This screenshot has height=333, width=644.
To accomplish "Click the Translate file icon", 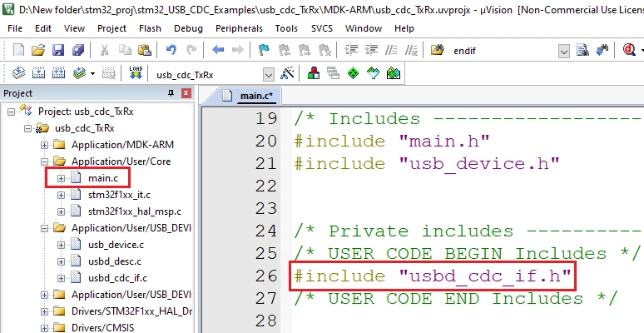I will 18,73.
